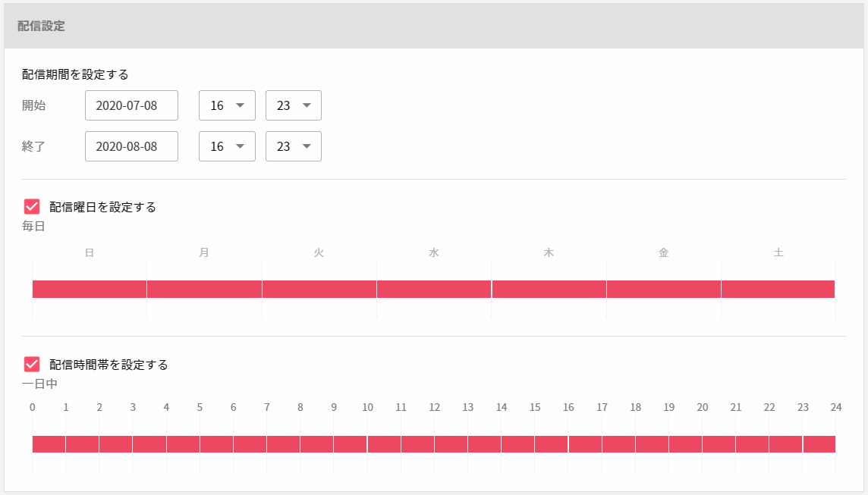Click the end date field 2020-08-08

pyautogui.click(x=131, y=146)
